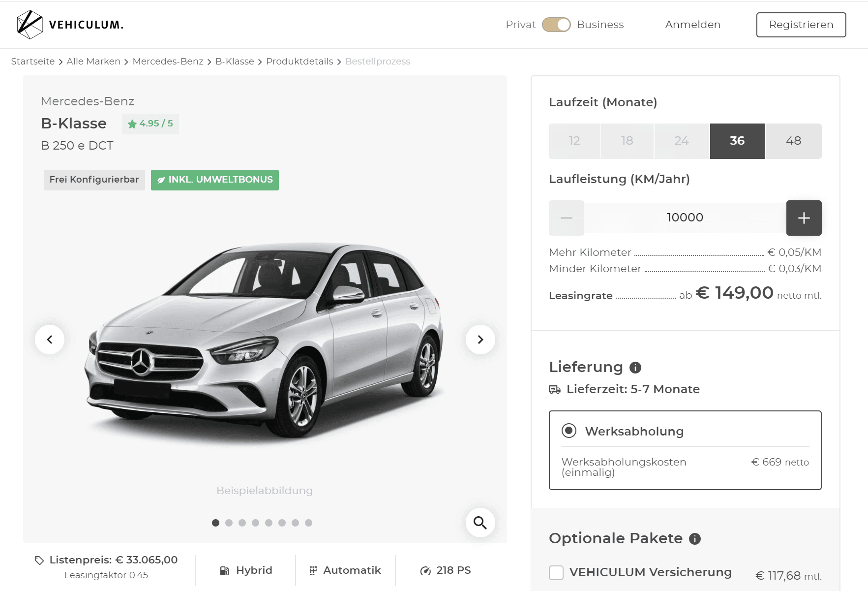
Task: Show next car image arrow
Action: coord(480,340)
